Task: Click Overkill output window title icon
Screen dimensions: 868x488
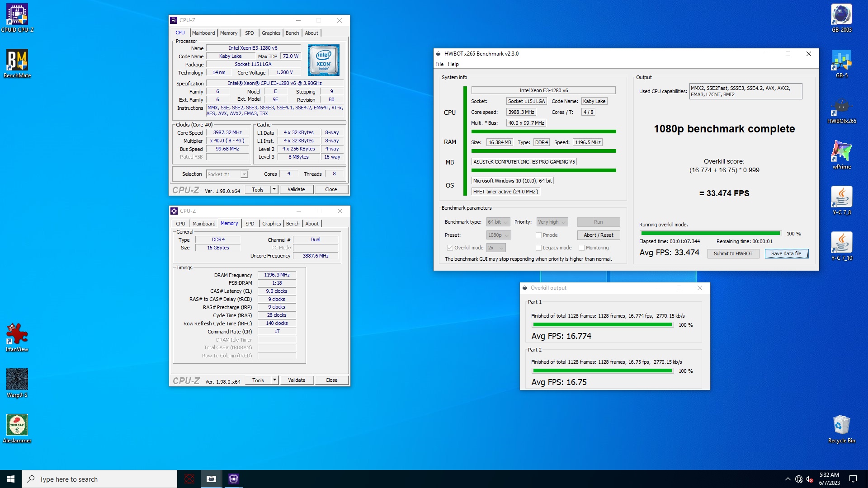Action: tap(525, 288)
